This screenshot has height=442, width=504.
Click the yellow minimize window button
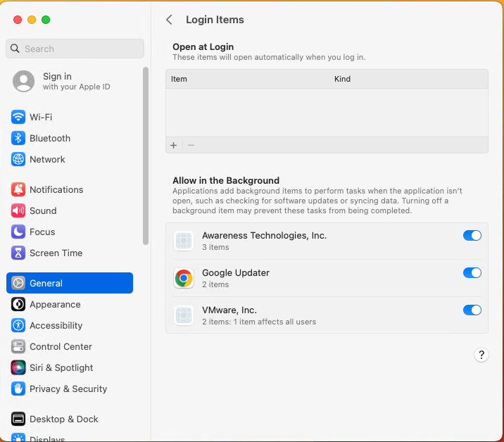[x=32, y=20]
